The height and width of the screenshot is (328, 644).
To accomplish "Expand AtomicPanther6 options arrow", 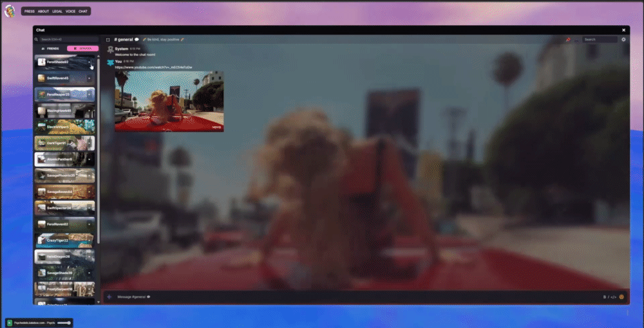I will point(89,159).
